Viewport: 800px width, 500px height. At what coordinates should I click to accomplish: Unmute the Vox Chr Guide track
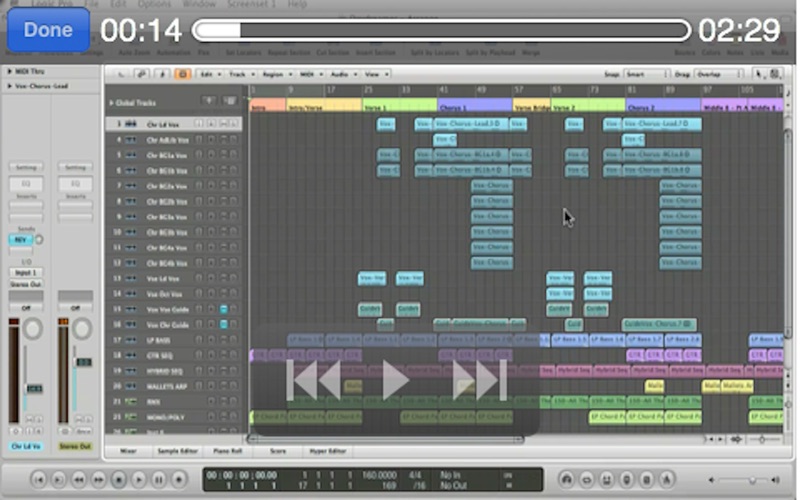tap(223, 324)
